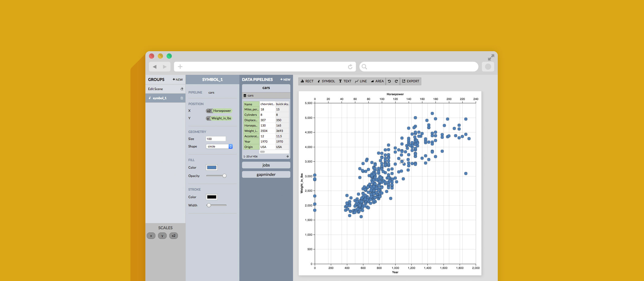
Task: Create a new group with +NEW
Action: (178, 80)
